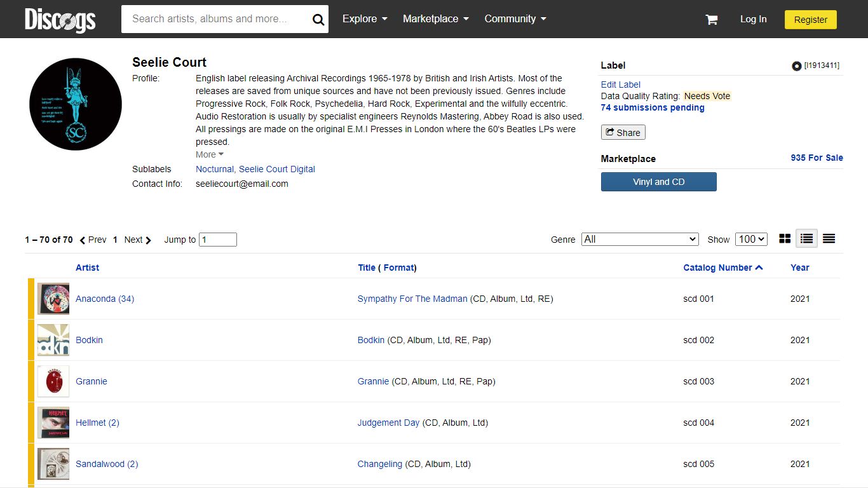Open the Hellmet album cover thumbnail
The height and width of the screenshot is (488, 868).
coord(53,423)
